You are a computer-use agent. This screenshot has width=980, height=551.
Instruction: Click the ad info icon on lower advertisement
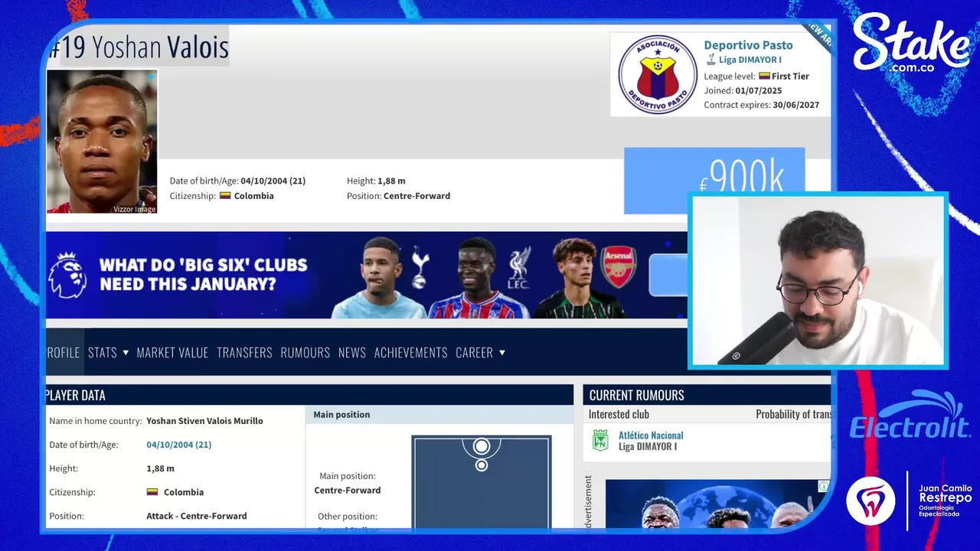(824, 486)
